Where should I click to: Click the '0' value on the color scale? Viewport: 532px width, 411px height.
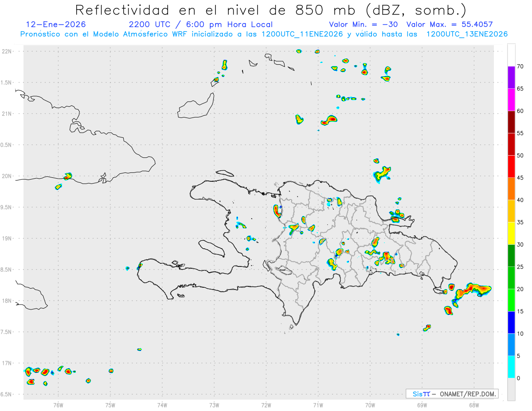[519, 378]
